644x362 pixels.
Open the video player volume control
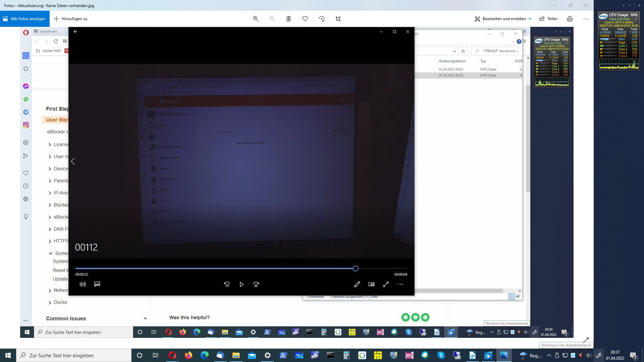click(x=83, y=284)
